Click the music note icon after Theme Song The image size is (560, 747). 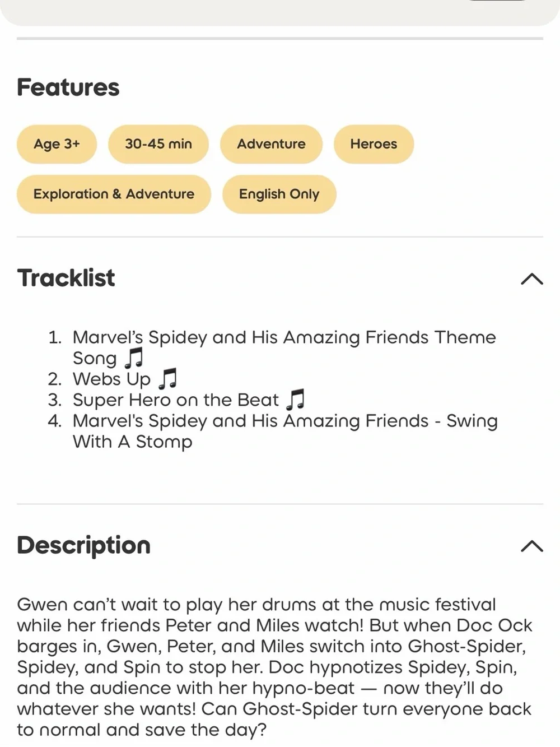[x=134, y=358]
